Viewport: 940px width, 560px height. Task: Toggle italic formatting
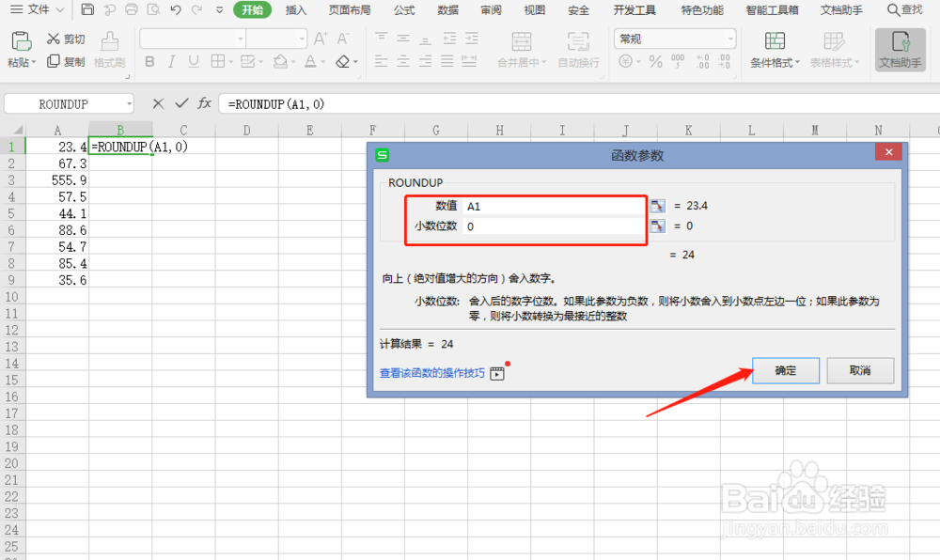coord(171,60)
